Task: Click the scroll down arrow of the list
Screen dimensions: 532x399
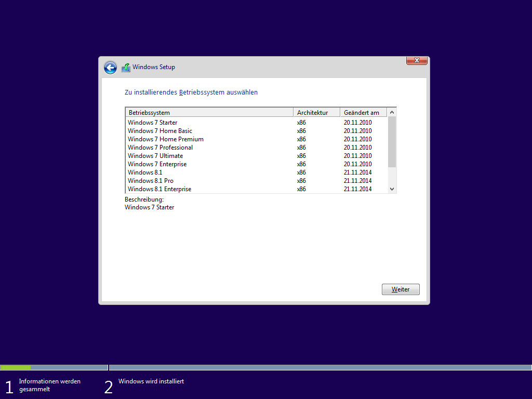Action: 392,189
